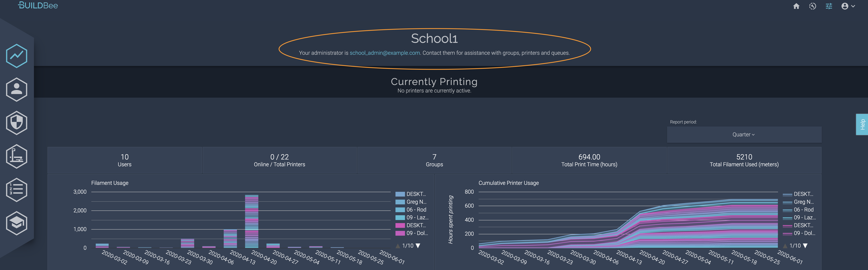The height and width of the screenshot is (270, 868).
Task: Email school_admin@example.com administrator link
Action: [x=385, y=53]
